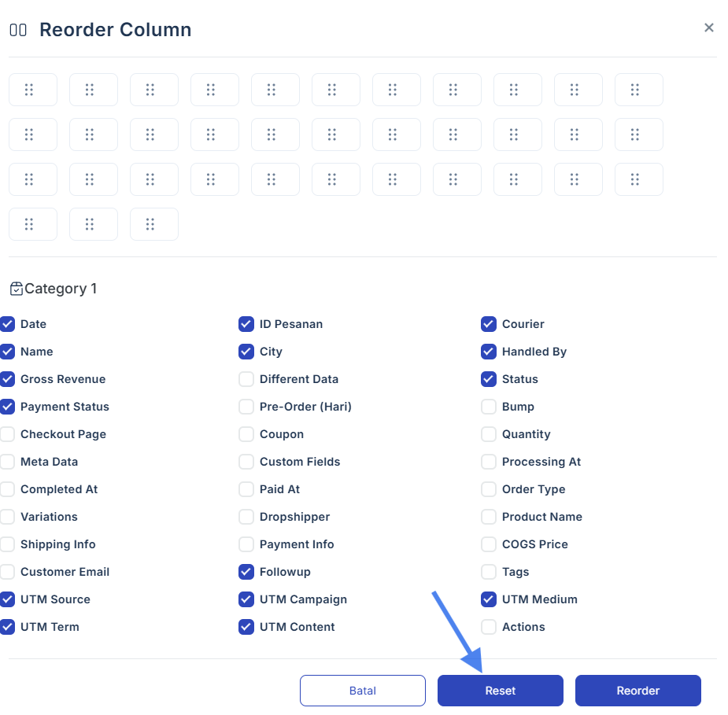Viewport: 728px width, 715px height.
Task: Click the last drag handle in bottom row
Action: pos(154,224)
